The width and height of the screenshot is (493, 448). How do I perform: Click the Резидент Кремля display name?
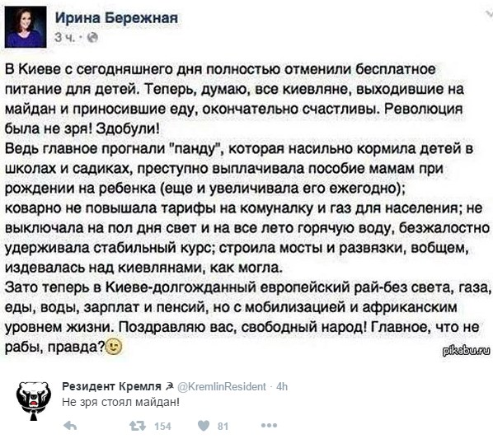111,386
